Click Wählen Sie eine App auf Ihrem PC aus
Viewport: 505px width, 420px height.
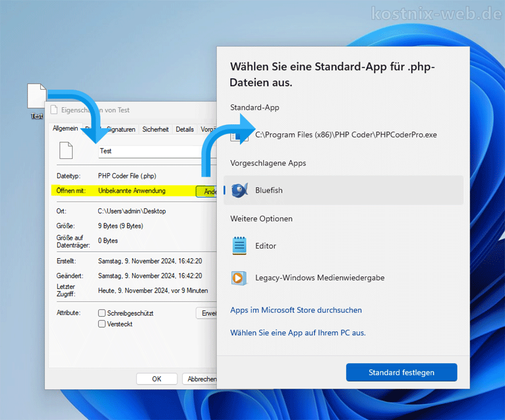click(298, 333)
